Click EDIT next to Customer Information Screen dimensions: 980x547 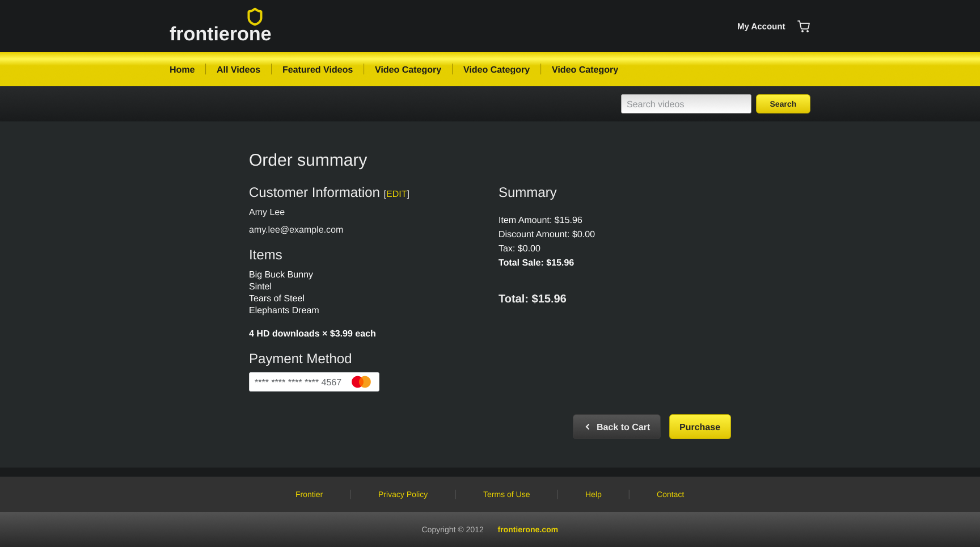click(396, 194)
